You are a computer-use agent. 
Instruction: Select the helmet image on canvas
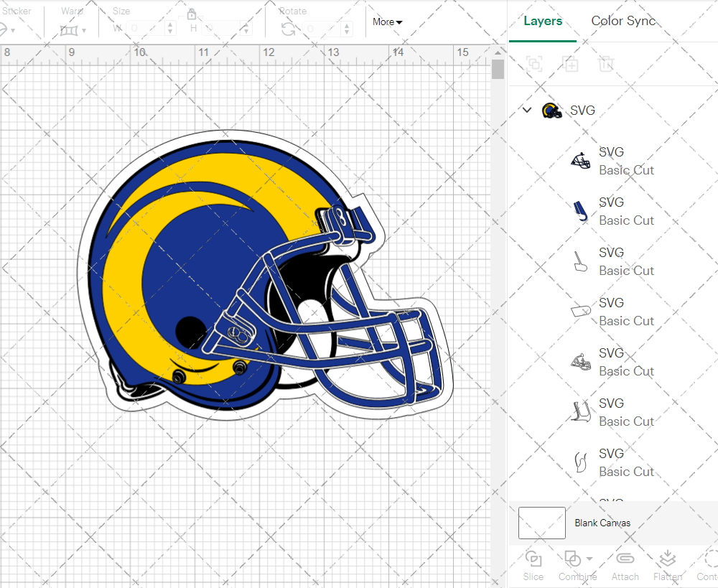(x=265, y=275)
